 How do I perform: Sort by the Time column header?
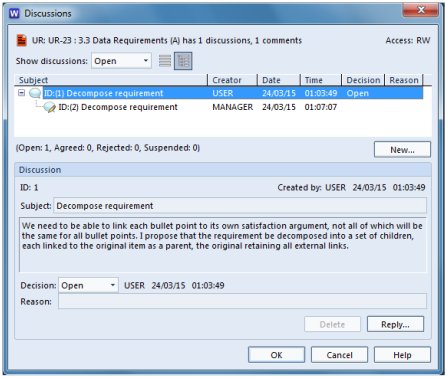tap(321, 80)
